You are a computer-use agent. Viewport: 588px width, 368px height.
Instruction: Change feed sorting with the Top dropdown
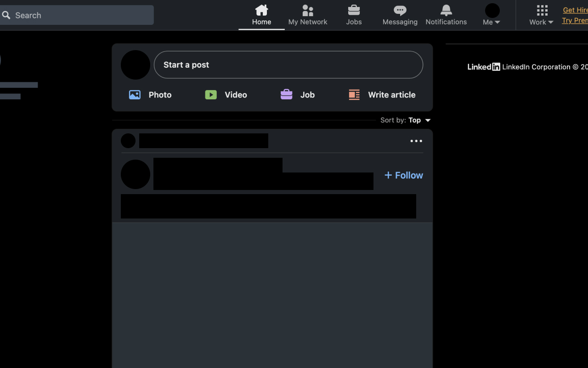(x=418, y=120)
